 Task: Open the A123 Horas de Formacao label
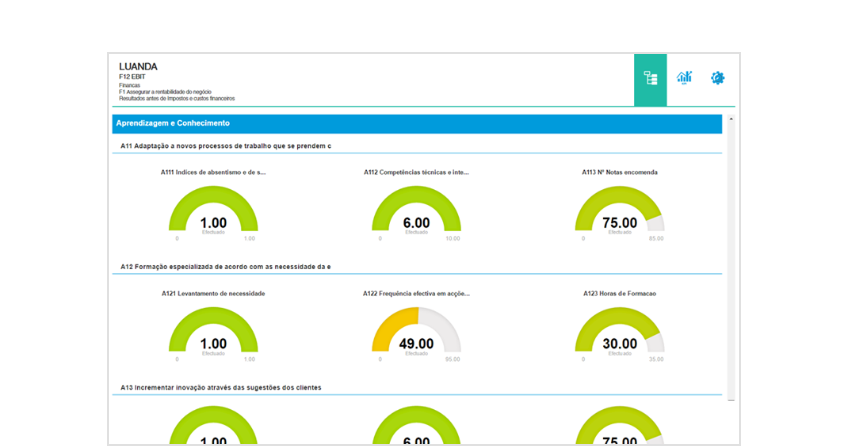point(619,293)
